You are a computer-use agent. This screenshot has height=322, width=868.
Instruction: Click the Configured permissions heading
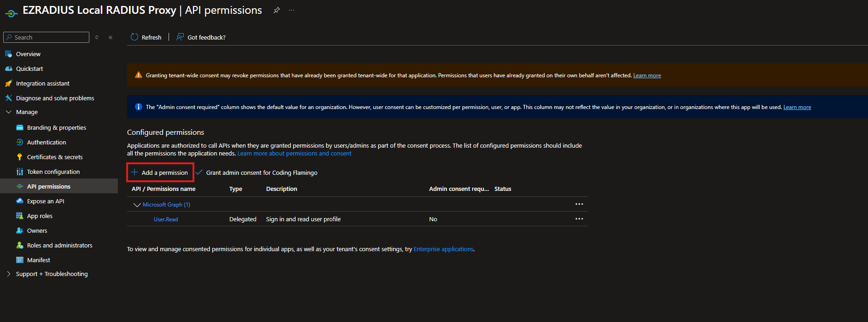coord(166,132)
